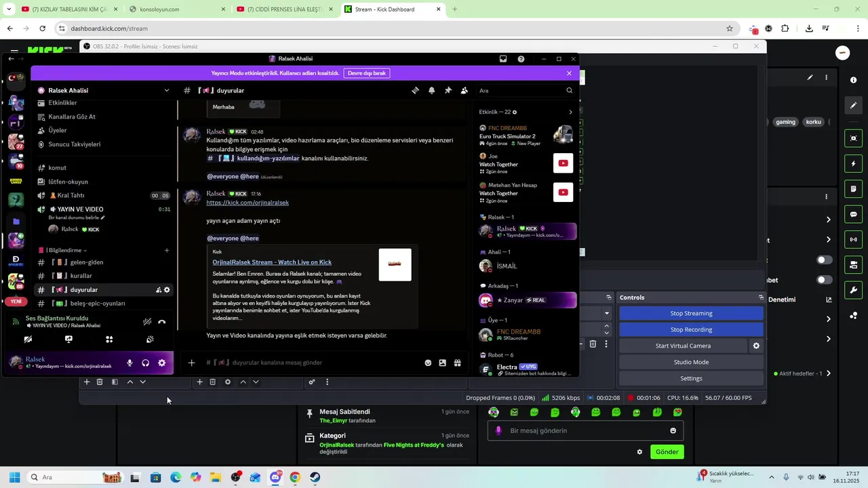Screen dimensions: 868x488
Task: Open Kick dashboard lightning bolt sidebar icon
Action: tap(853, 164)
